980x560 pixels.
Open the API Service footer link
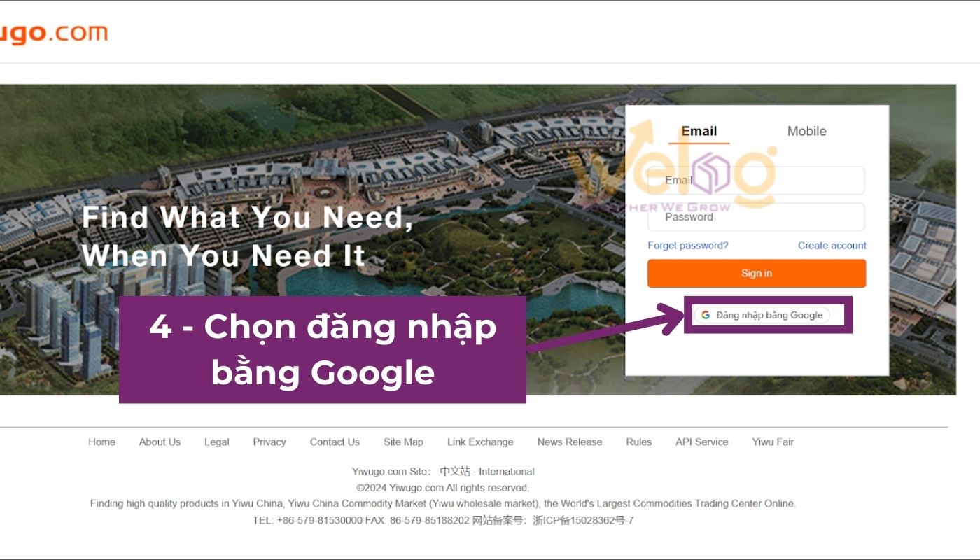pyautogui.click(x=701, y=442)
